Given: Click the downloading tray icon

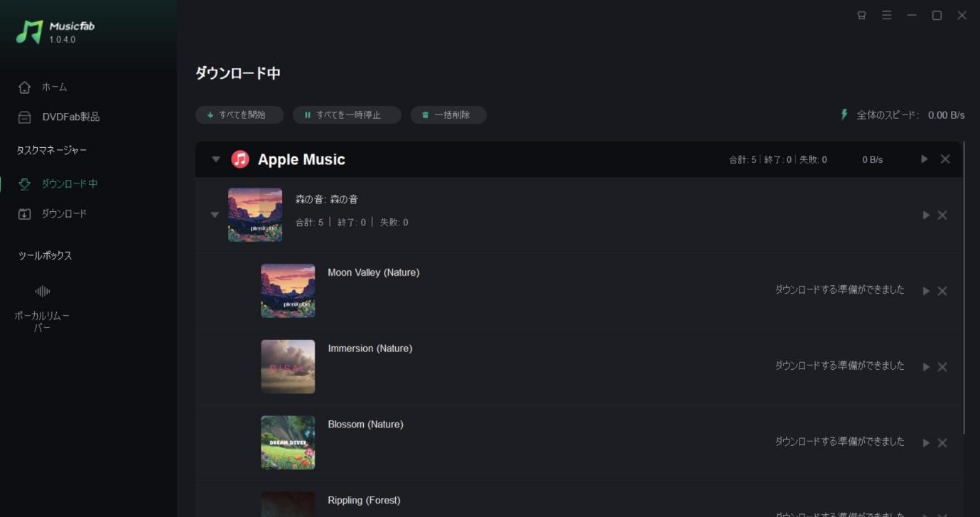Looking at the screenshot, I should pyautogui.click(x=25, y=184).
